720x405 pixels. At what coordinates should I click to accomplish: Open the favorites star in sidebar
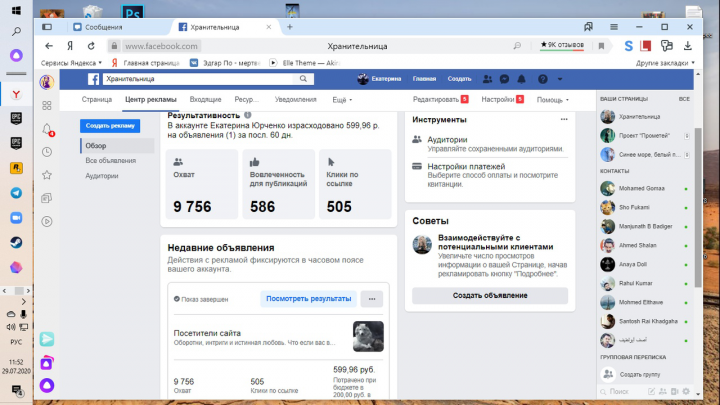47,175
